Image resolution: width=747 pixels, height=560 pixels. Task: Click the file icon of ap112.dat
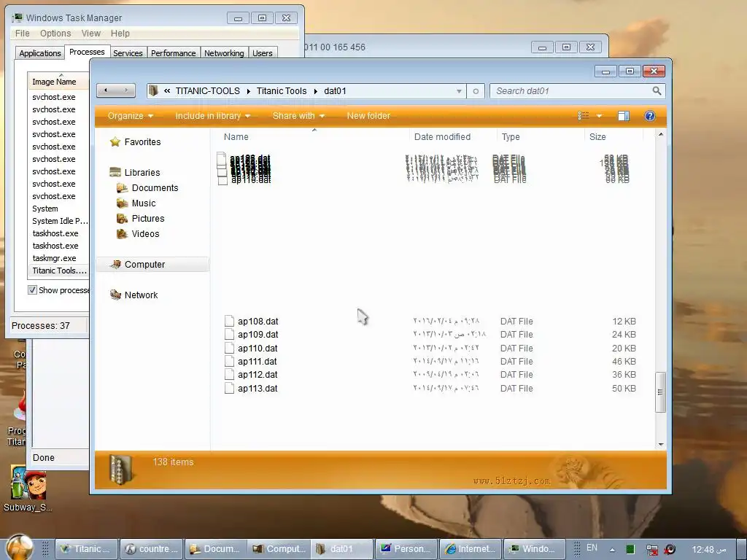coord(229,375)
